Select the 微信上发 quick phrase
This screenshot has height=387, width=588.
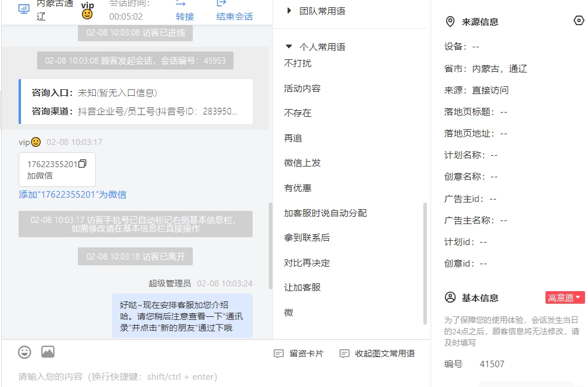click(302, 163)
